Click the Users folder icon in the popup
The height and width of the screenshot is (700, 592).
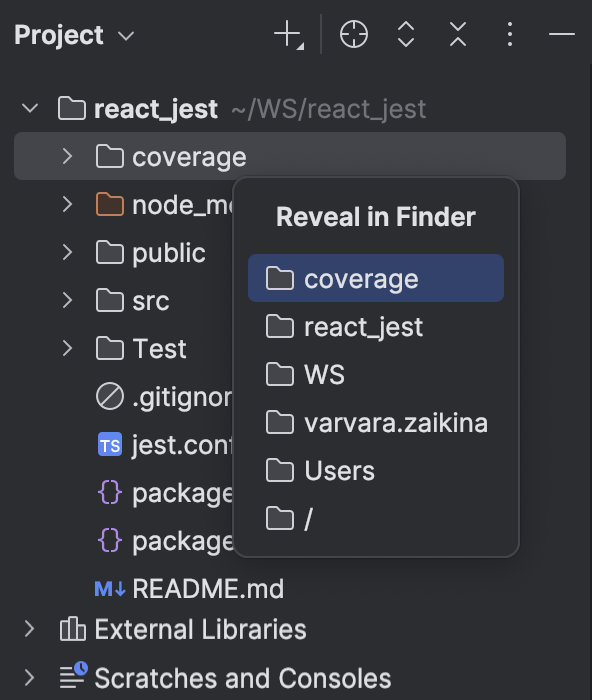pos(280,471)
